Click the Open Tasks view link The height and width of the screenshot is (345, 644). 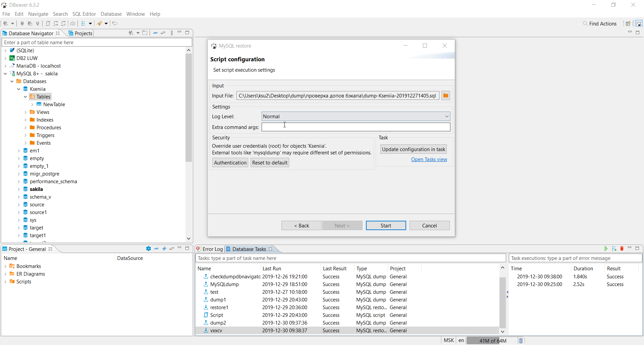click(429, 159)
